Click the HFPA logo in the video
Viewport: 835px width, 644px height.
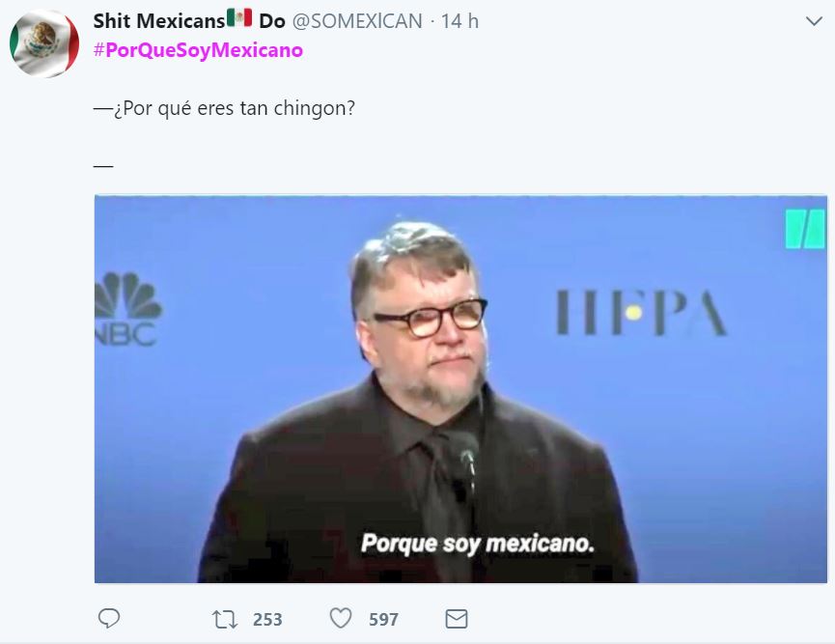[x=641, y=312]
